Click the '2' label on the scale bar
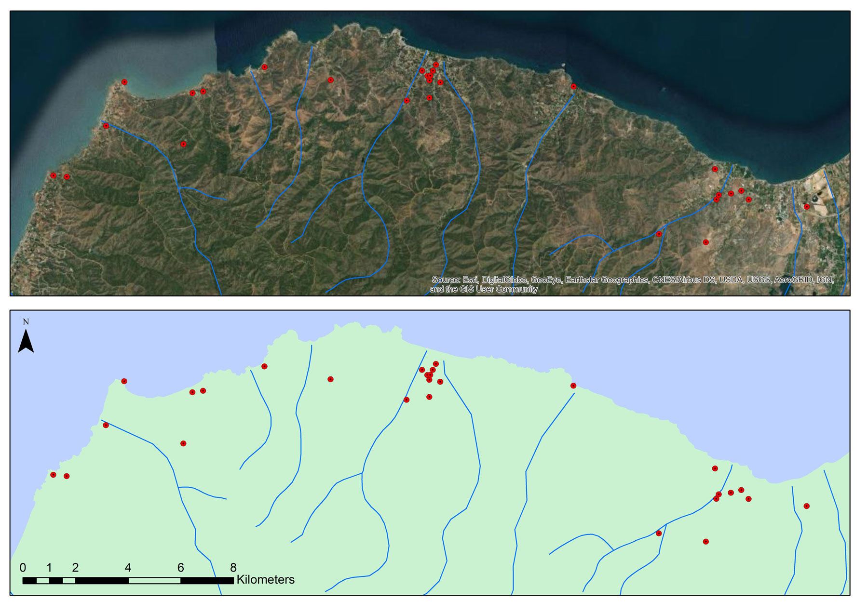868x614 pixels. click(75, 567)
